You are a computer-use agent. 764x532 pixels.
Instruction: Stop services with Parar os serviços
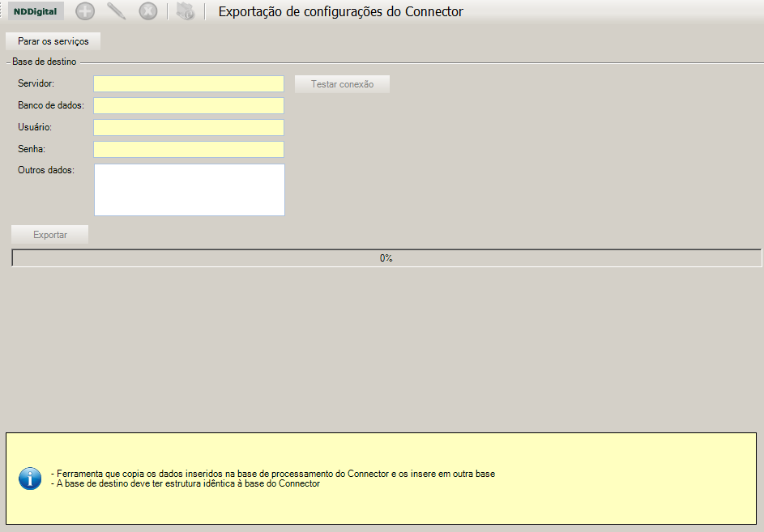pos(53,41)
